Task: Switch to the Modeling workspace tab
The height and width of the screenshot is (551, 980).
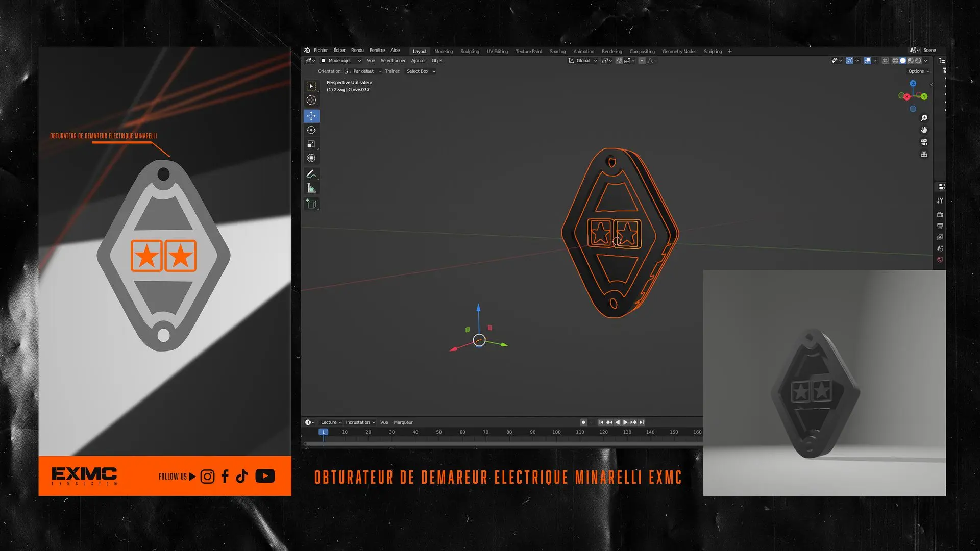Action: [444, 52]
